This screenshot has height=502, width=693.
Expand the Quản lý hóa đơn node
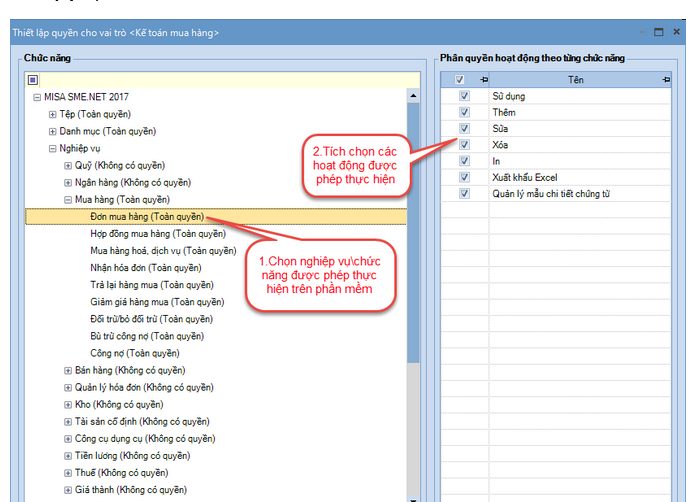coord(68,388)
